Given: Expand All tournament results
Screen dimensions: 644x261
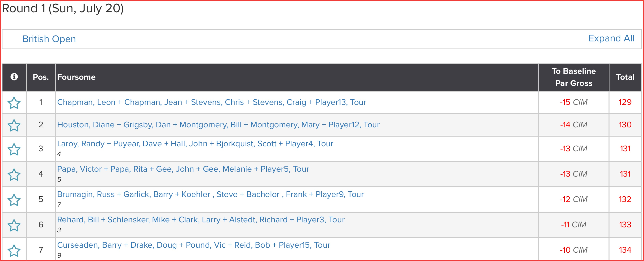Looking at the screenshot, I should [x=611, y=38].
